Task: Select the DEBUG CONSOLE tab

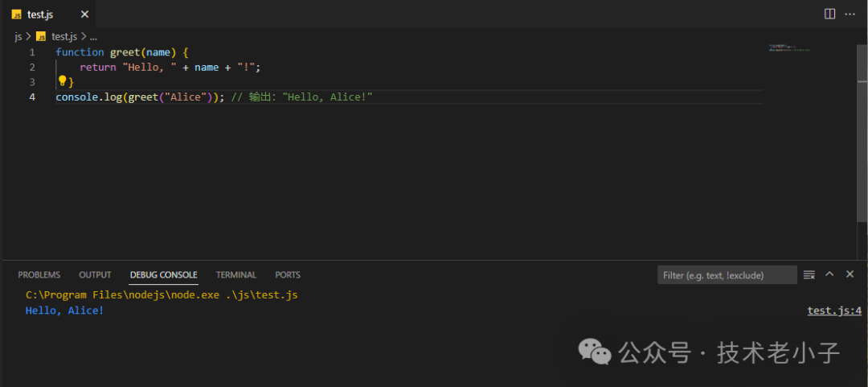Action: click(x=163, y=275)
